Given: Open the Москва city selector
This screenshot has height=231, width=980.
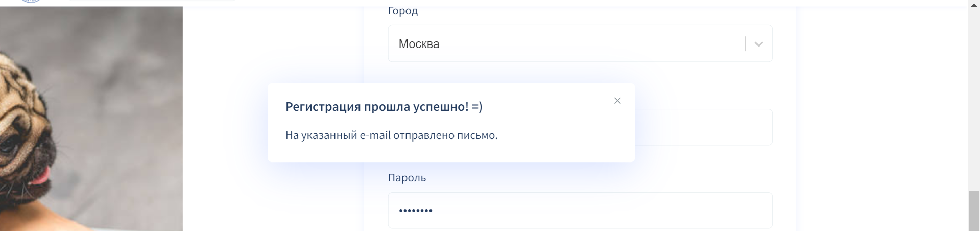Looking at the screenshot, I should coord(562,44).
